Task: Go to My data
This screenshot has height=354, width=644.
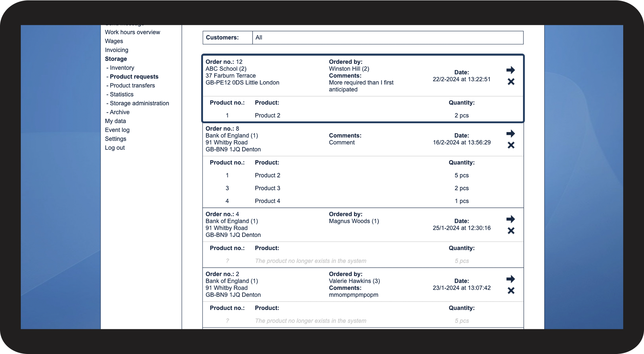Action: pos(116,121)
